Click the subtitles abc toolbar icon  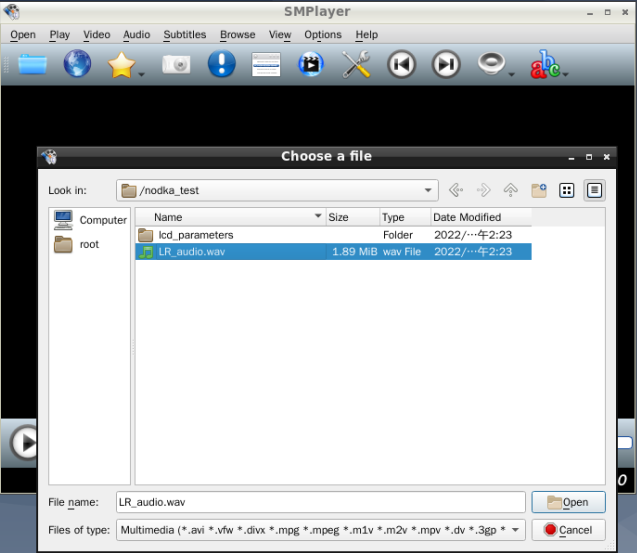click(545, 65)
